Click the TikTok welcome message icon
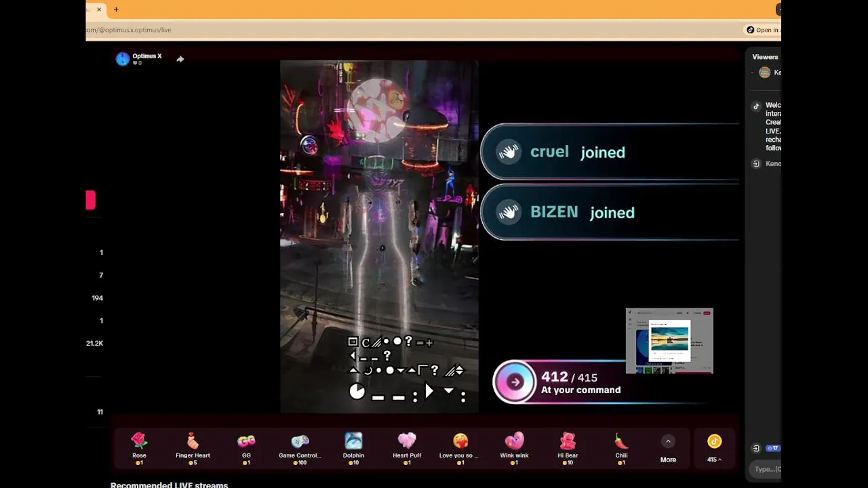Image resolution: width=868 pixels, height=488 pixels. [756, 106]
